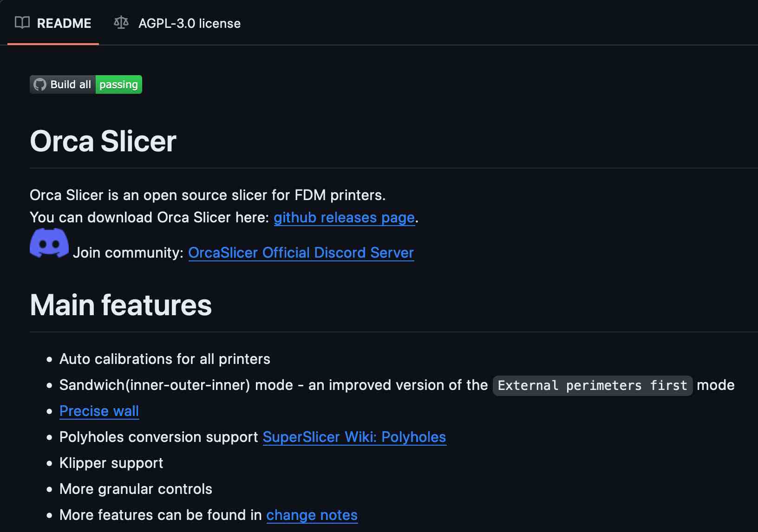
Task: Click the book icon beside README
Action: click(x=22, y=23)
